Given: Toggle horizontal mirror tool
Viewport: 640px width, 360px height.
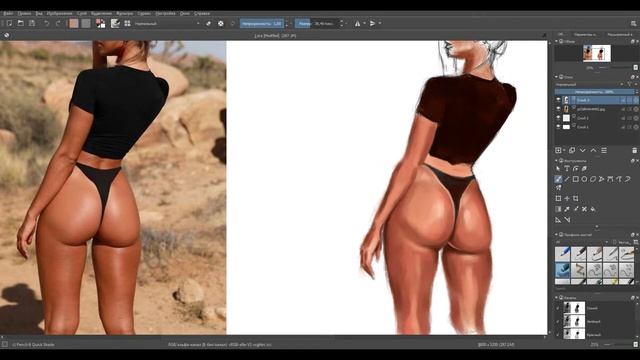Looking at the screenshot, I should point(358,23).
